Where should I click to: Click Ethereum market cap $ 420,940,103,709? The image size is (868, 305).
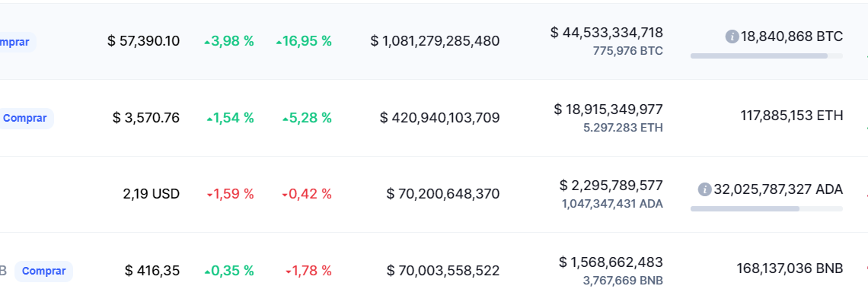[439, 118]
